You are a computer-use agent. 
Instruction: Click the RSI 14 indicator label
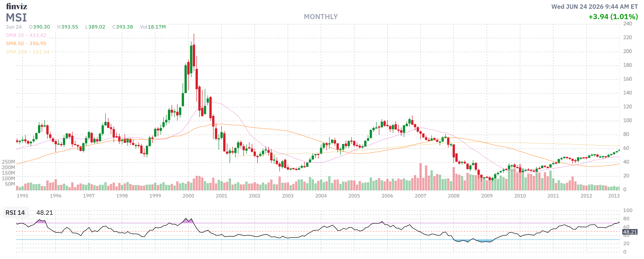click(x=15, y=213)
